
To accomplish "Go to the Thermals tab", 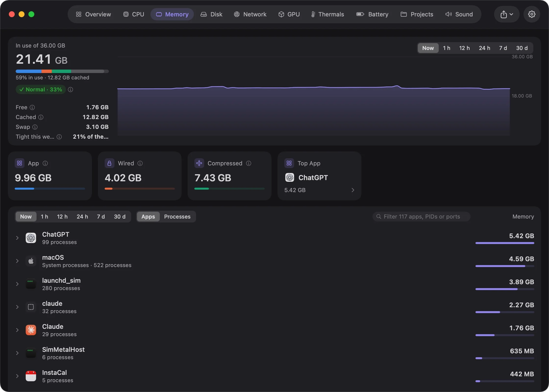I will click(327, 14).
